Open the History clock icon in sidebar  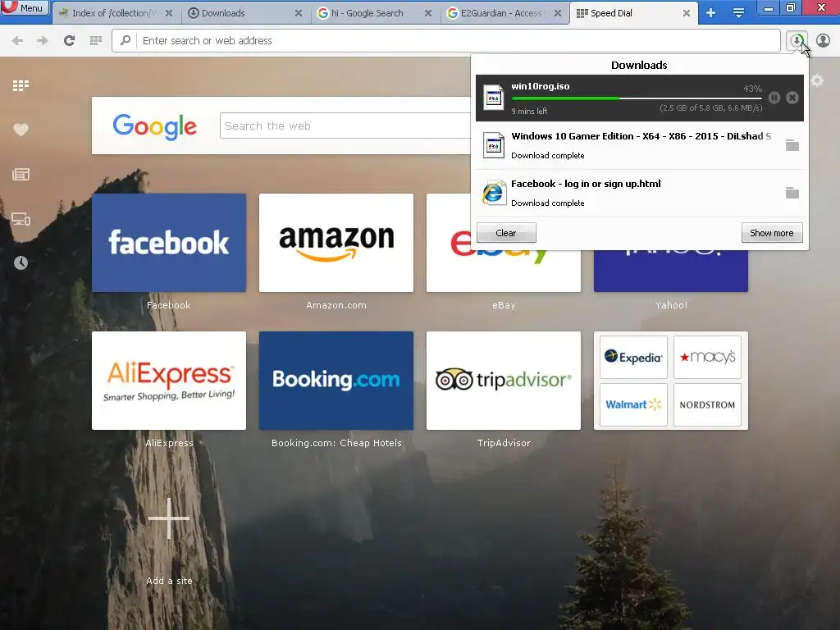tap(21, 262)
